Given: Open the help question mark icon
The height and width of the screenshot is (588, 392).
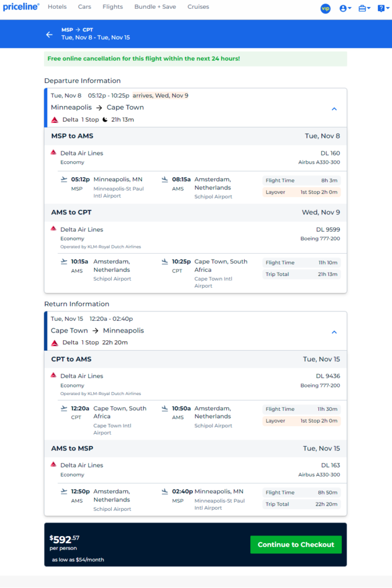Looking at the screenshot, I should tap(383, 8).
